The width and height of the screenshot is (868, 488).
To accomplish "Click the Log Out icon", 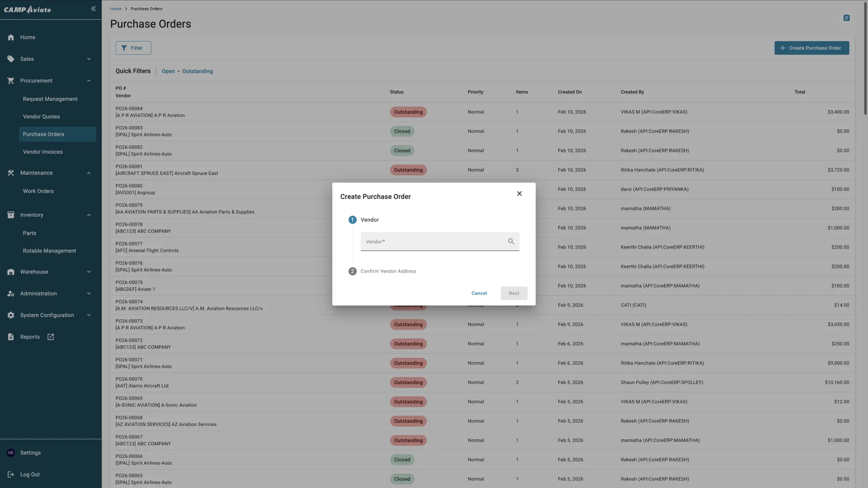I will (11, 474).
